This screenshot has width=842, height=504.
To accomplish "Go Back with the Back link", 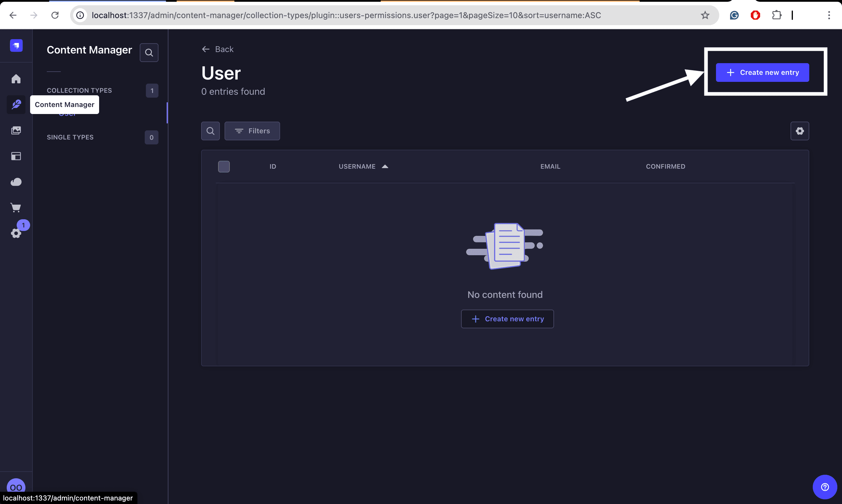I will [218, 49].
